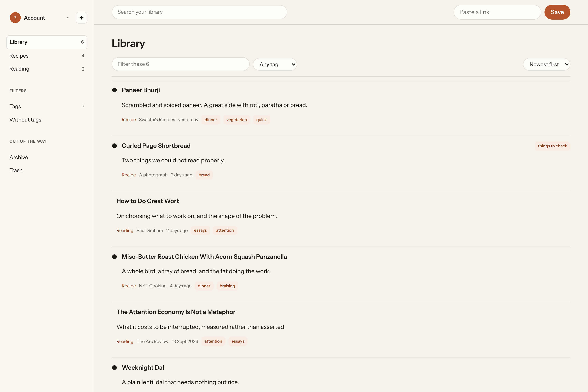The image size is (588, 392).
Task: Click the bread tag
Action: coord(204,175)
